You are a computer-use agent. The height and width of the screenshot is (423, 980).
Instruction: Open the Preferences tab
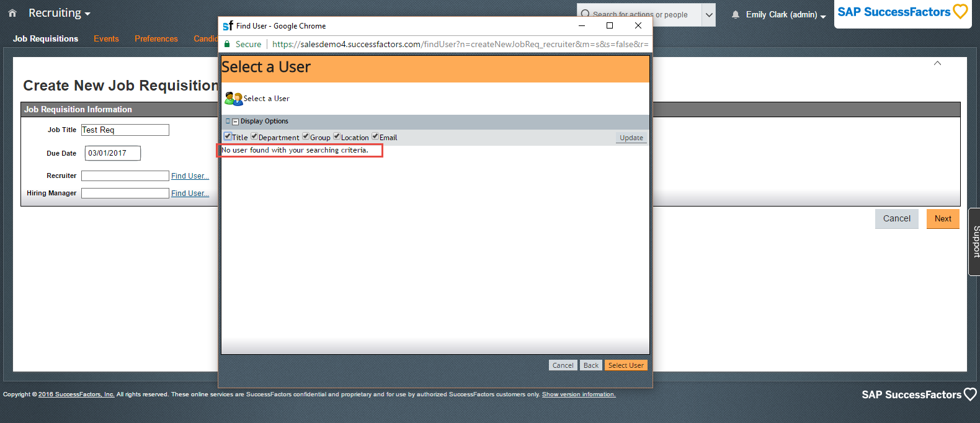[156, 38]
